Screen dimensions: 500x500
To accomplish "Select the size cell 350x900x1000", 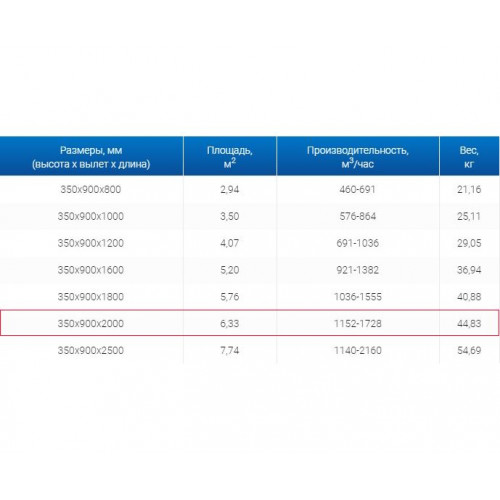I will [91, 216].
